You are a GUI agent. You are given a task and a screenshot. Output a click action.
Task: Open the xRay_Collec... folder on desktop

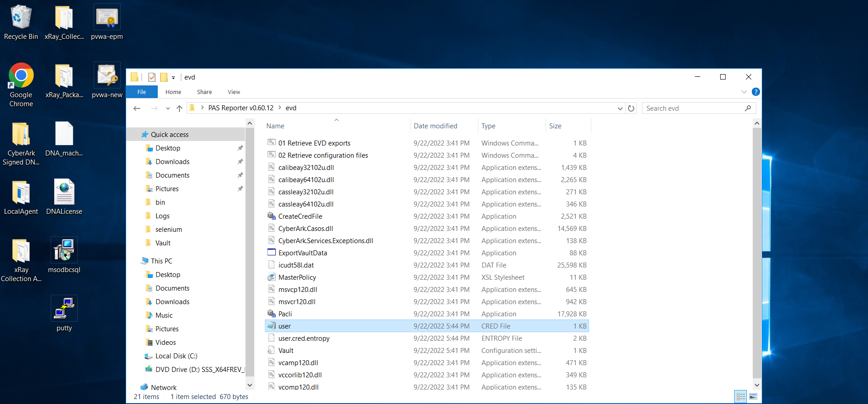click(64, 23)
